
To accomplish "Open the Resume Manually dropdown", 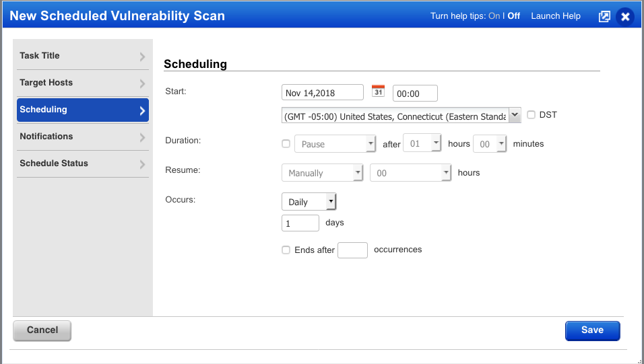I will 323,173.
